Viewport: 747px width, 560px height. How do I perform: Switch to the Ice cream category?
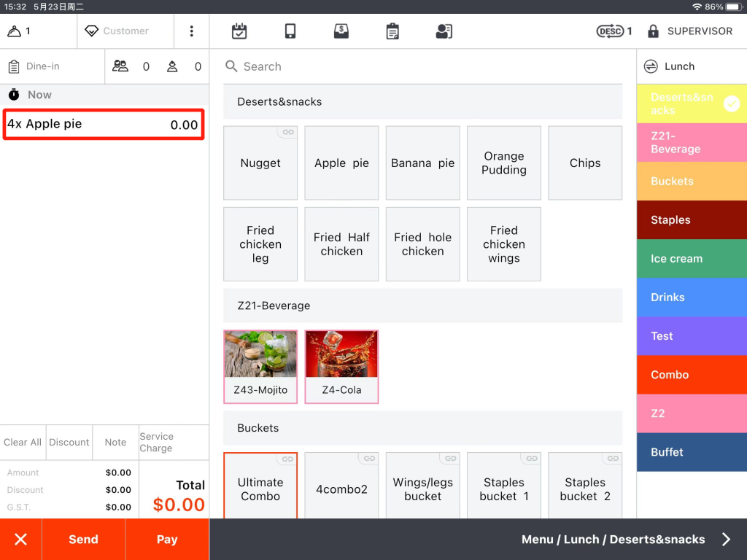[x=691, y=259]
